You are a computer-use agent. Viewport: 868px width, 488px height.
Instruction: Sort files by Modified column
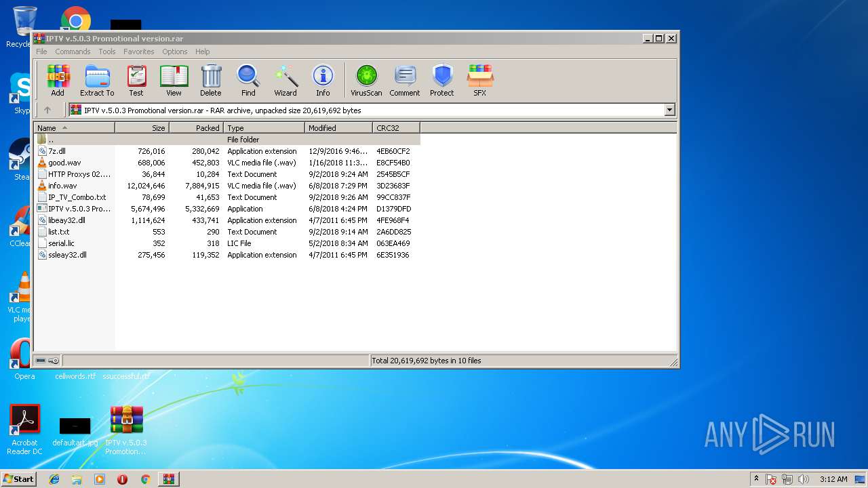[x=338, y=127]
